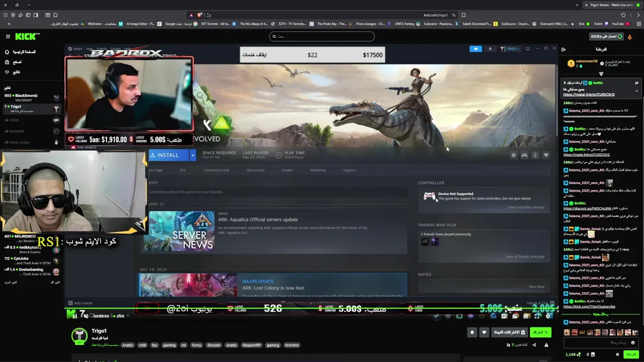Mute the stream volume icon
The width and height of the screenshot is (644, 362).
86,316
